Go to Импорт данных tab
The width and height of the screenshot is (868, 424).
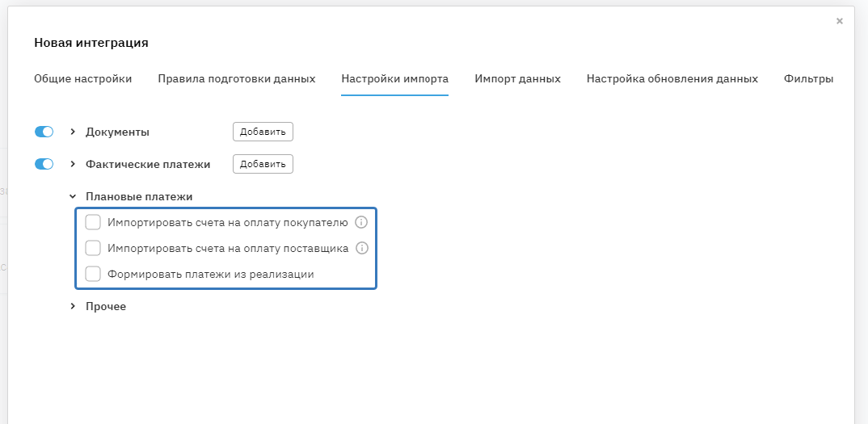click(517, 79)
